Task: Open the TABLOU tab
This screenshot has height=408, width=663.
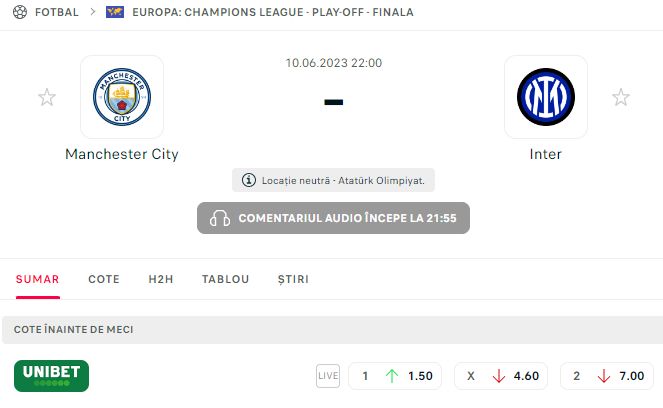Action: [225, 279]
